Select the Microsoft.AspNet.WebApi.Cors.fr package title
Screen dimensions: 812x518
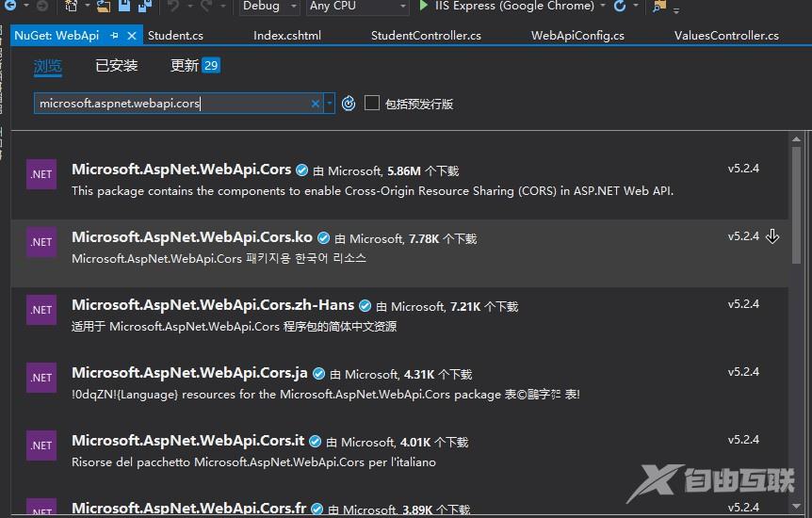[189, 509]
